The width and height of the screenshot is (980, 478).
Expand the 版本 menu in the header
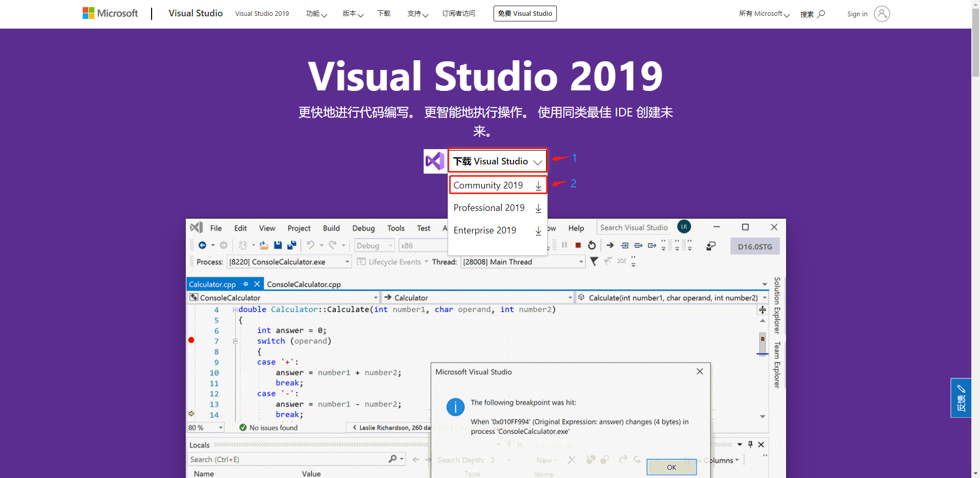pos(353,14)
